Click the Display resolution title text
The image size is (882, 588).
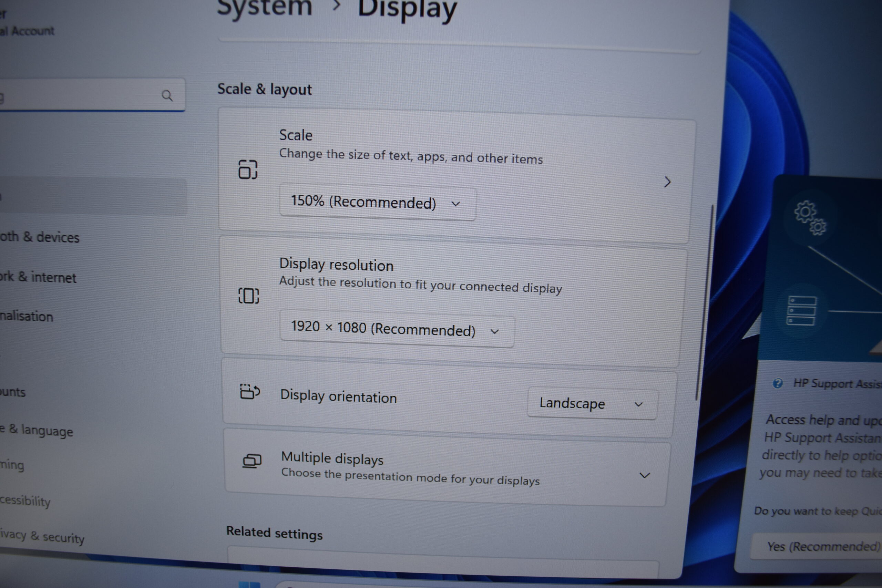[336, 264]
